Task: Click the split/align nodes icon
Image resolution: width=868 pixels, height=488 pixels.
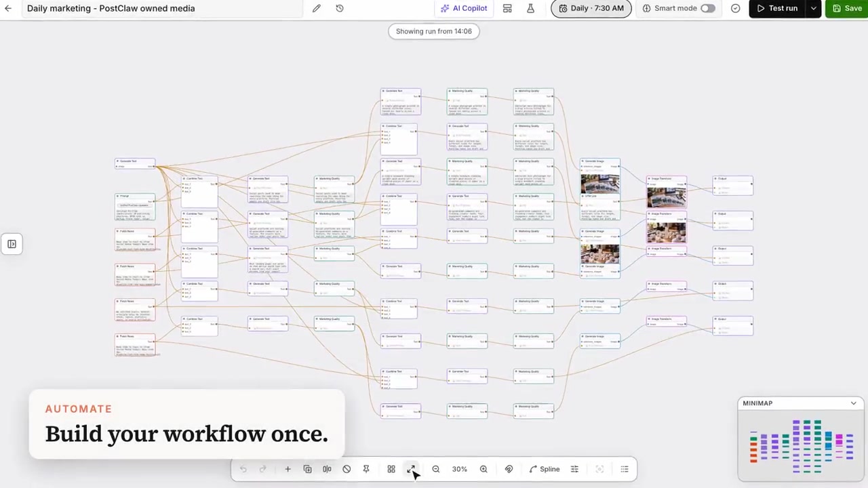Action: point(327,469)
